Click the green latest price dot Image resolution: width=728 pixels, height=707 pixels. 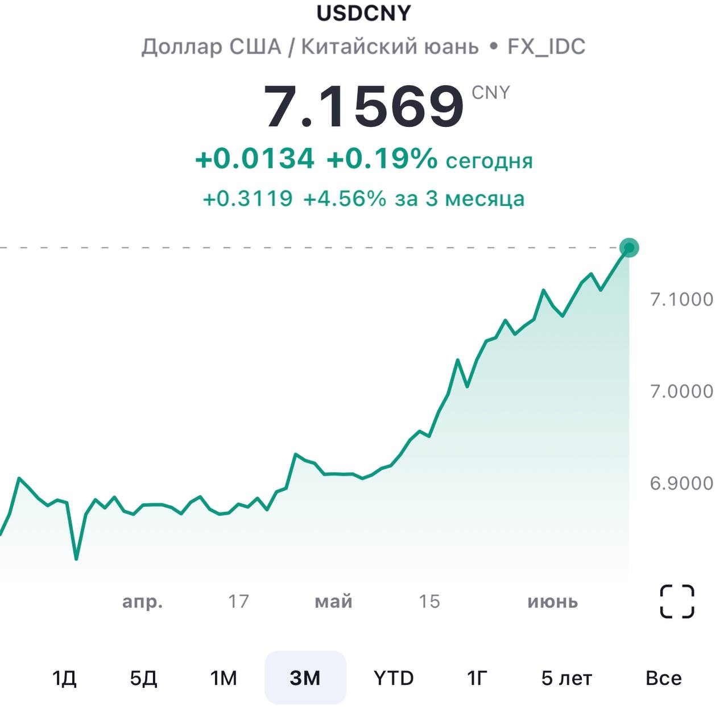pos(629,247)
